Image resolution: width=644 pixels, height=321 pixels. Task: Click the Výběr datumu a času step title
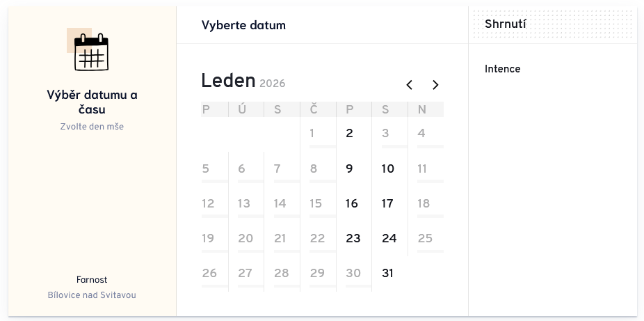pyautogui.click(x=92, y=102)
